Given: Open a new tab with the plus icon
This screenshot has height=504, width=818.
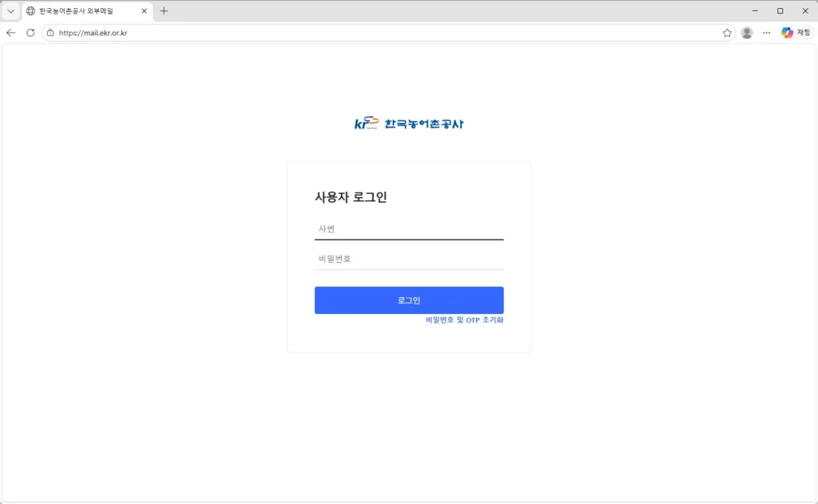Looking at the screenshot, I should click(164, 11).
